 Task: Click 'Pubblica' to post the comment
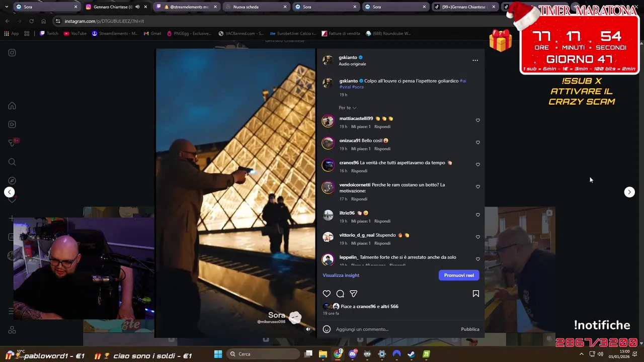coord(470,329)
